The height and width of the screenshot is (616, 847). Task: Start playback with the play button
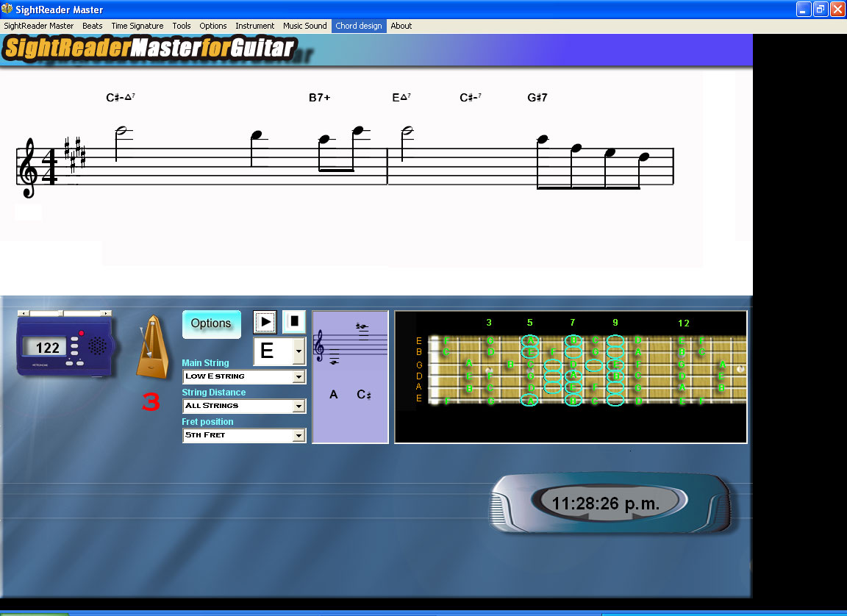point(265,322)
